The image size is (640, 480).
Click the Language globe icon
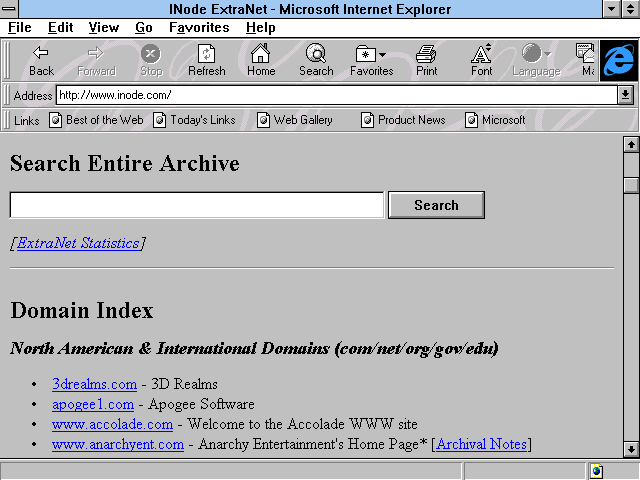(x=532, y=53)
